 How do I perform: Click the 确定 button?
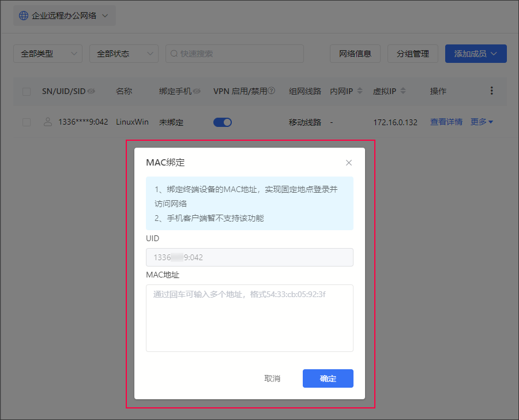point(328,378)
